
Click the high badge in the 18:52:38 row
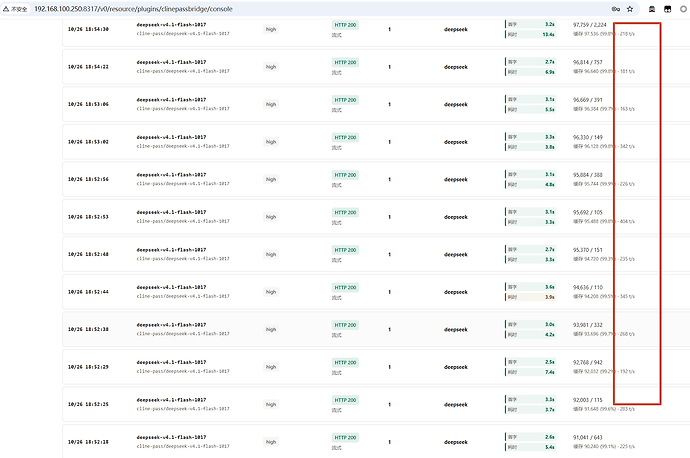(x=271, y=330)
